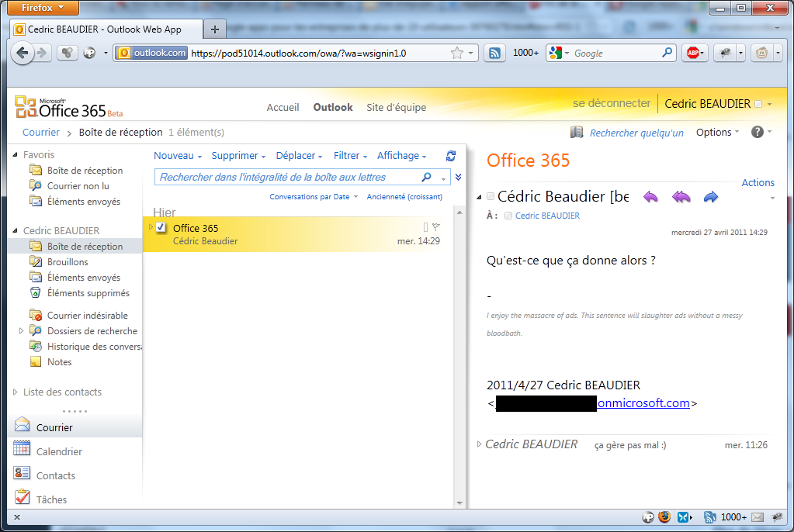Viewport: 794px width, 532px height.
Task: Open the Accueil tab
Action: (283, 107)
